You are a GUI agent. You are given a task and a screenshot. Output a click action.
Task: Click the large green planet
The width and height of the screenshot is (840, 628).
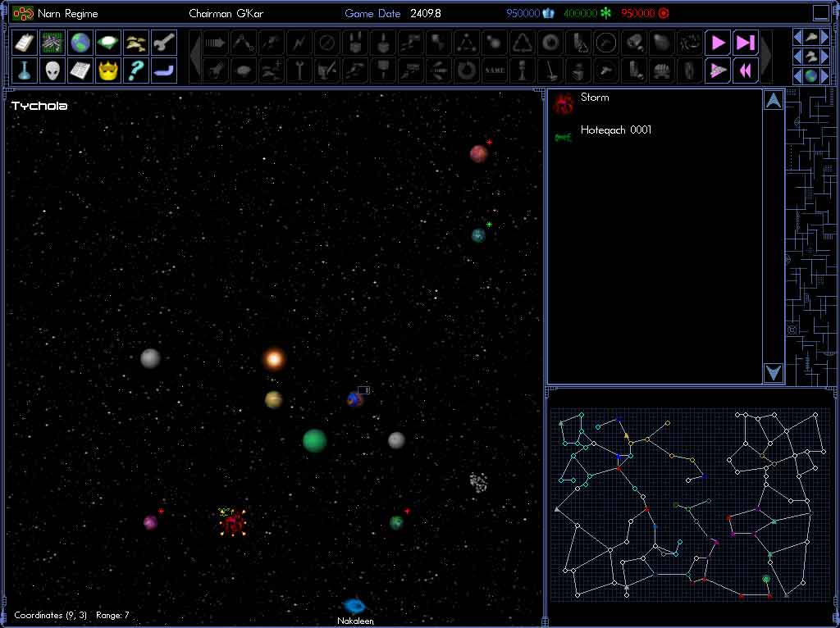(315, 441)
